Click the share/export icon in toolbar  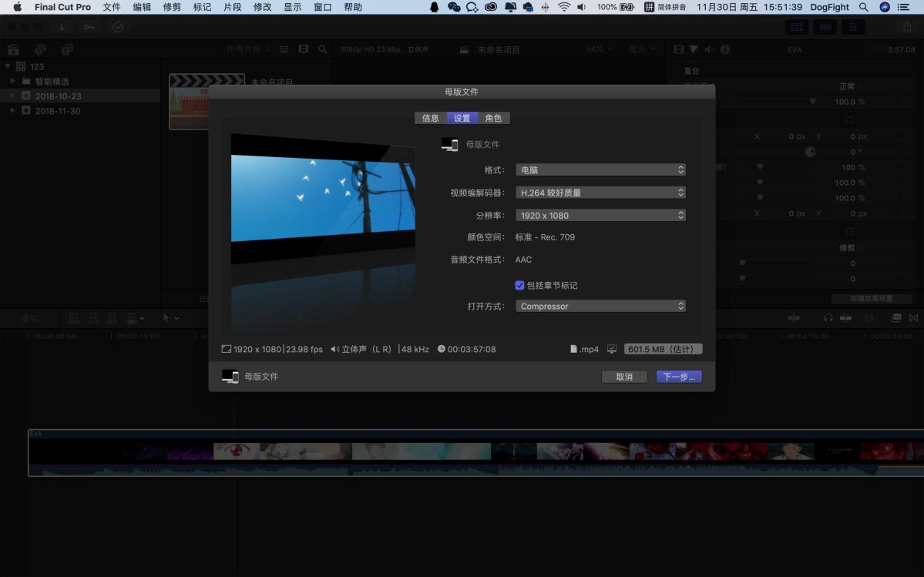click(907, 27)
